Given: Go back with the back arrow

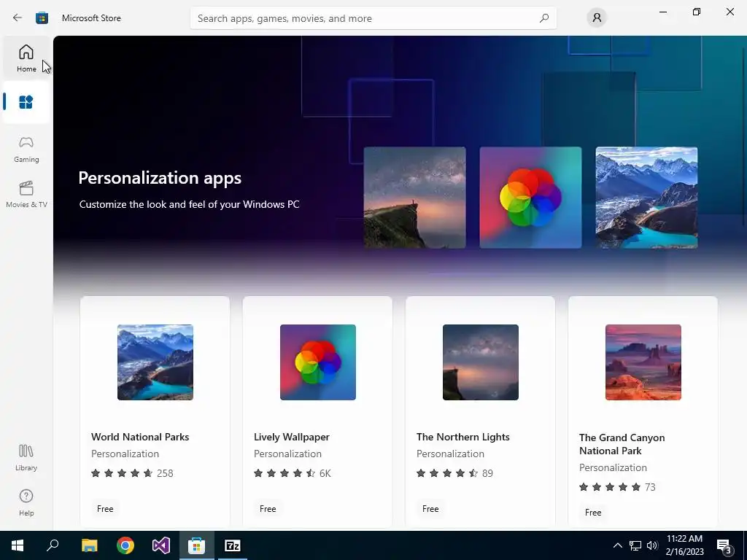Looking at the screenshot, I should 18,18.
